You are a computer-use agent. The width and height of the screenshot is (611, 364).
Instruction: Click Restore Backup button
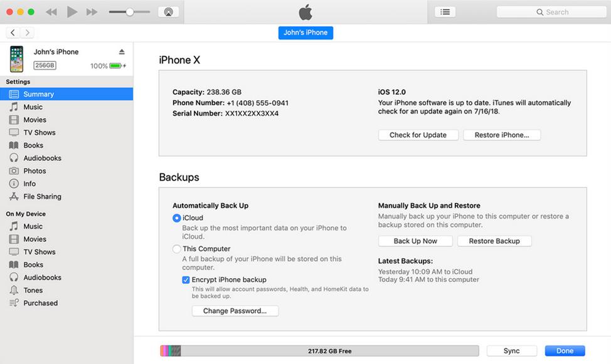[494, 241]
